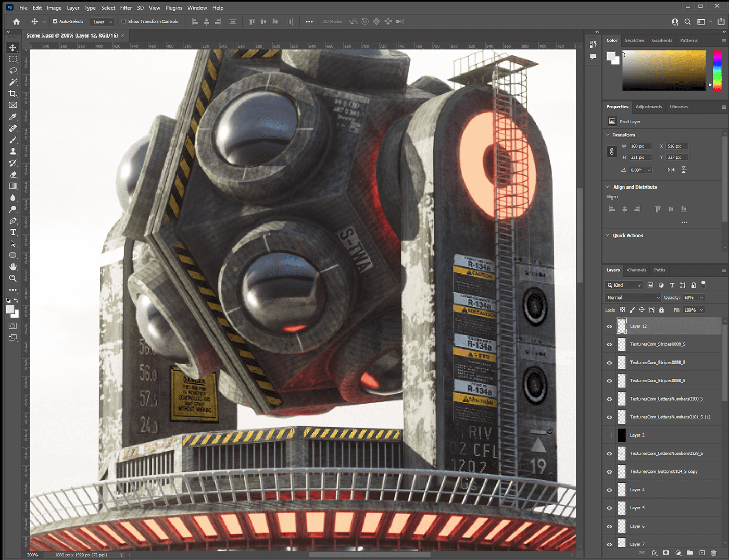Select the Zoom tool in toolbar
This screenshot has height=560, width=729.
[13, 278]
